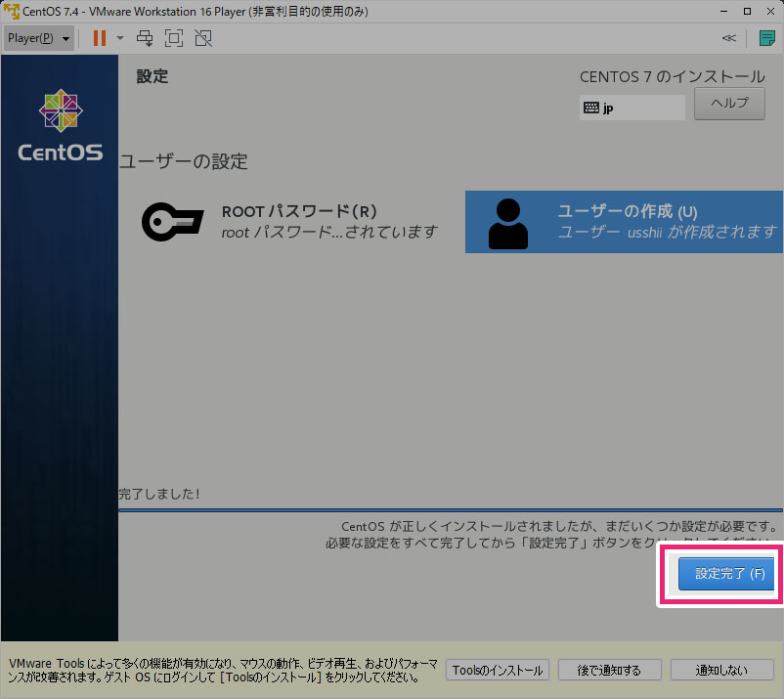This screenshot has height=699, width=784.
Task: Collapse toolbar with double chevron icon
Action: (x=728, y=38)
